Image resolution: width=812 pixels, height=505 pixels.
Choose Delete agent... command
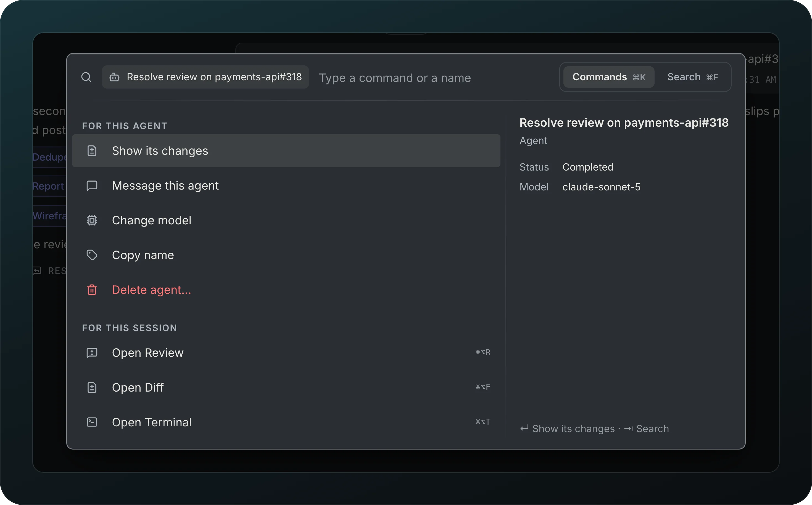click(x=286, y=290)
